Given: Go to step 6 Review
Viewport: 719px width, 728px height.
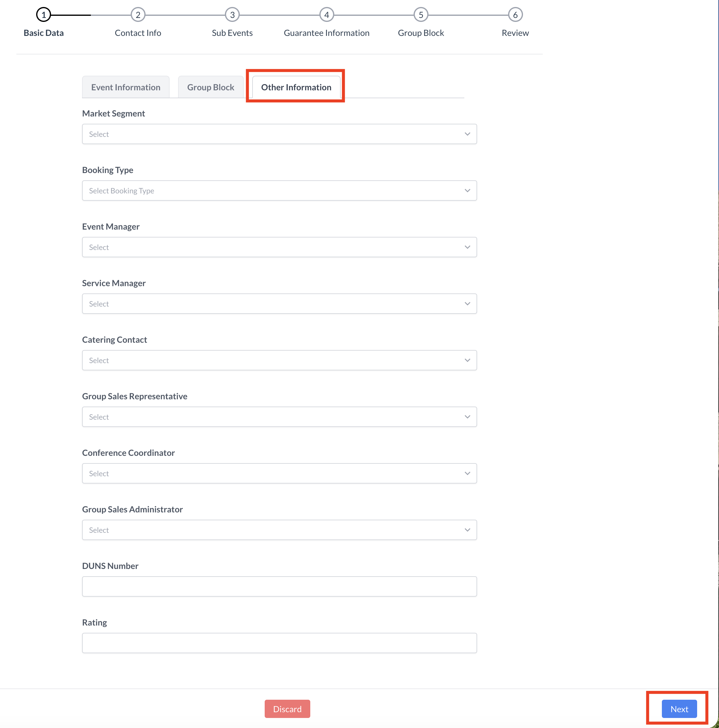Looking at the screenshot, I should [x=515, y=15].
